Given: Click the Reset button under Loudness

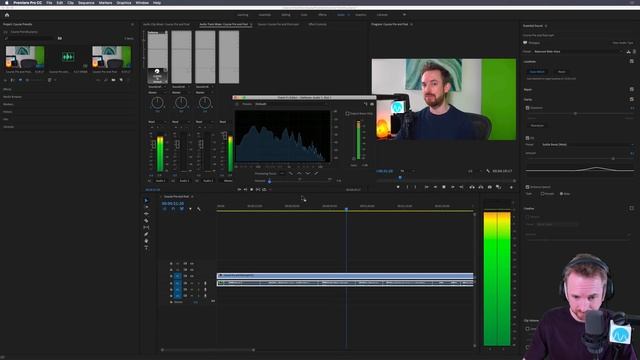Looking at the screenshot, I should point(562,72).
